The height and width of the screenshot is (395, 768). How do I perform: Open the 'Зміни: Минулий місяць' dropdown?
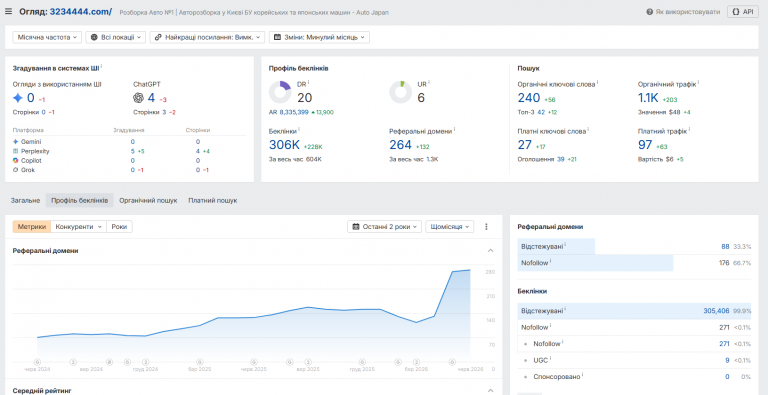point(319,37)
